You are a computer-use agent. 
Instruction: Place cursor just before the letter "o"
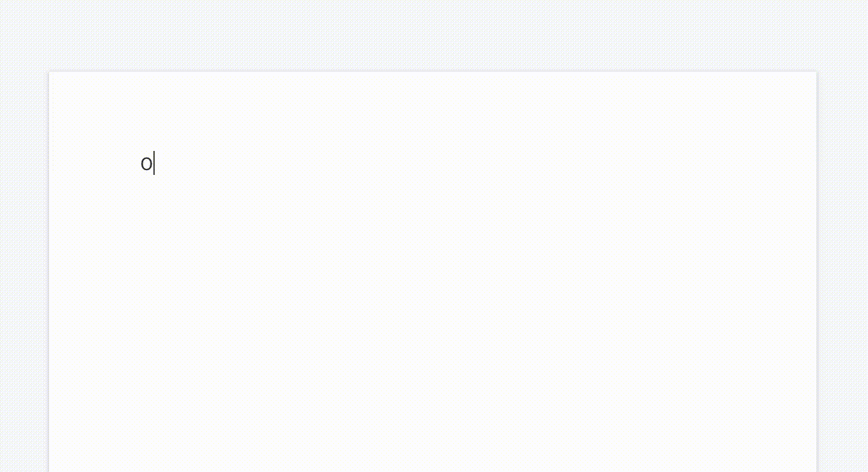tap(140, 164)
